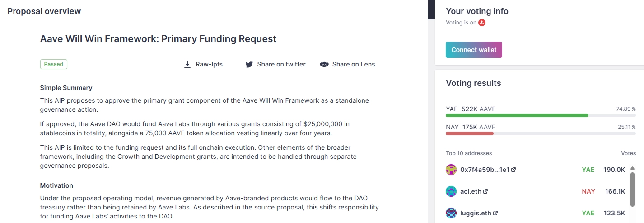The width and height of the screenshot is (644, 223).
Task: Open the Raw-Ipfs text link
Action: pos(209,64)
